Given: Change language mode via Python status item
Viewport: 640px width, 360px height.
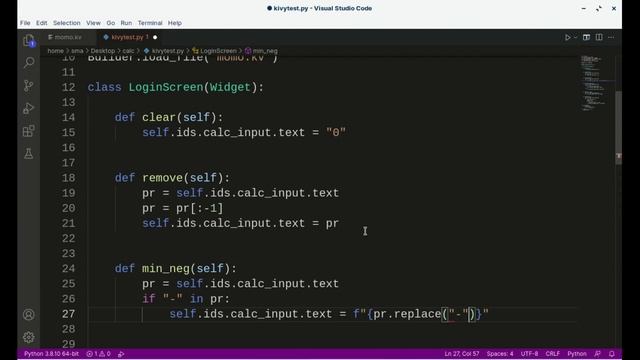Looking at the screenshot, I should click(x=577, y=354).
